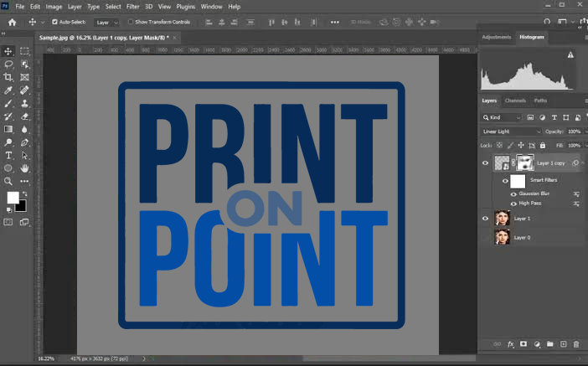
Task: Select the Lasso tool
Action: coord(8,64)
